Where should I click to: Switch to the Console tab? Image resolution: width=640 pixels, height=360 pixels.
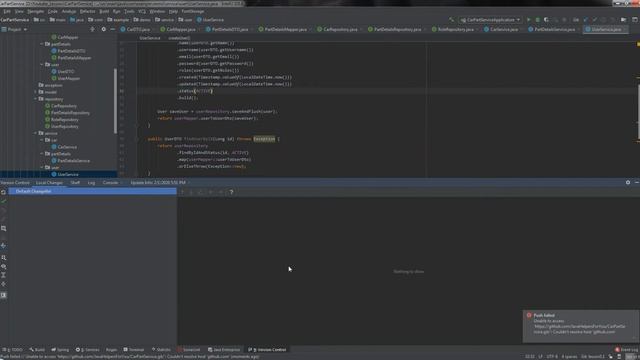[x=110, y=182]
